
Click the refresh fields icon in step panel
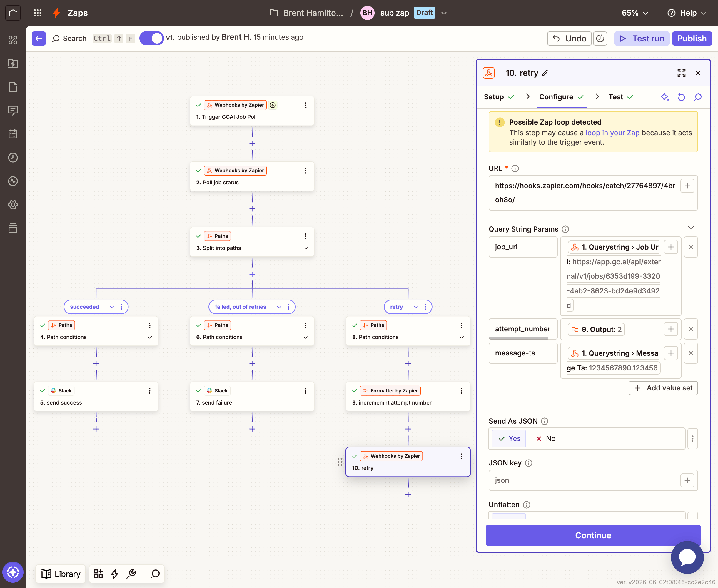tap(682, 97)
